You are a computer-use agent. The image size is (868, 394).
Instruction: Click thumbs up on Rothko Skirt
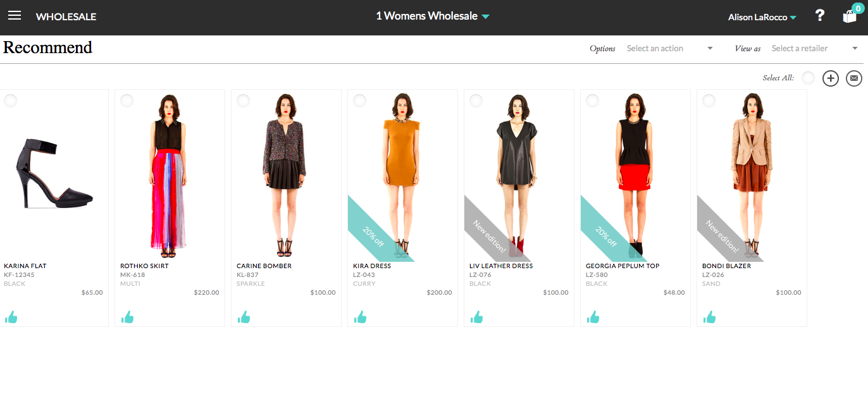tap(127, 316)
